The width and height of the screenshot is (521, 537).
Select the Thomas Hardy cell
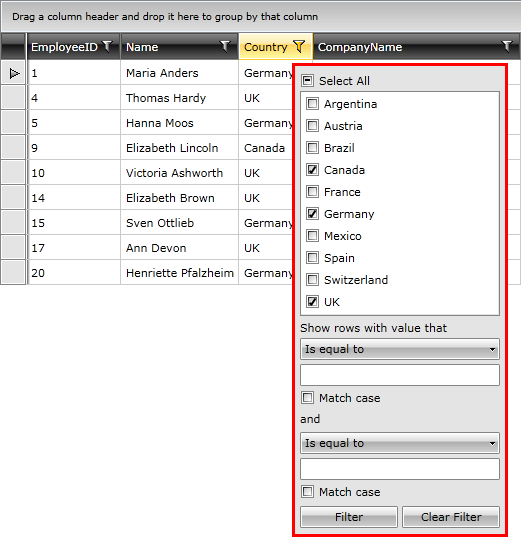tap(179, 98)
